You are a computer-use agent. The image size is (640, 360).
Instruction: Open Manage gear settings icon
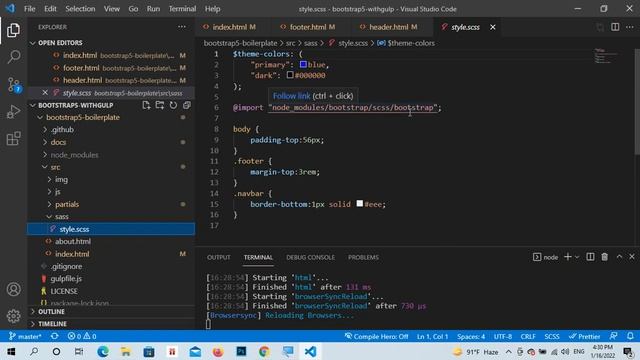(x=13, y=316)
